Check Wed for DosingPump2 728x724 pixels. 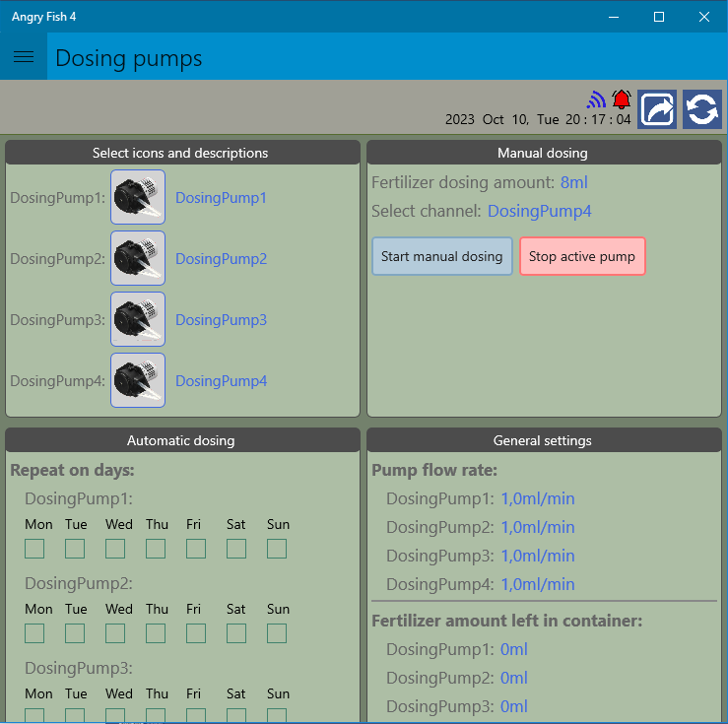115,633
